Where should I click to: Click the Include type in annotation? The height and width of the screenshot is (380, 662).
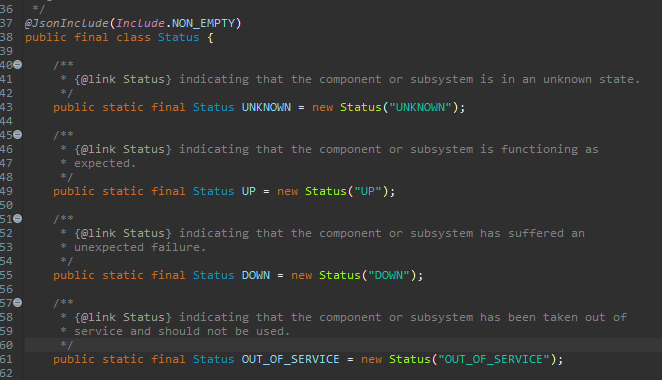click(x=140, y=23)
